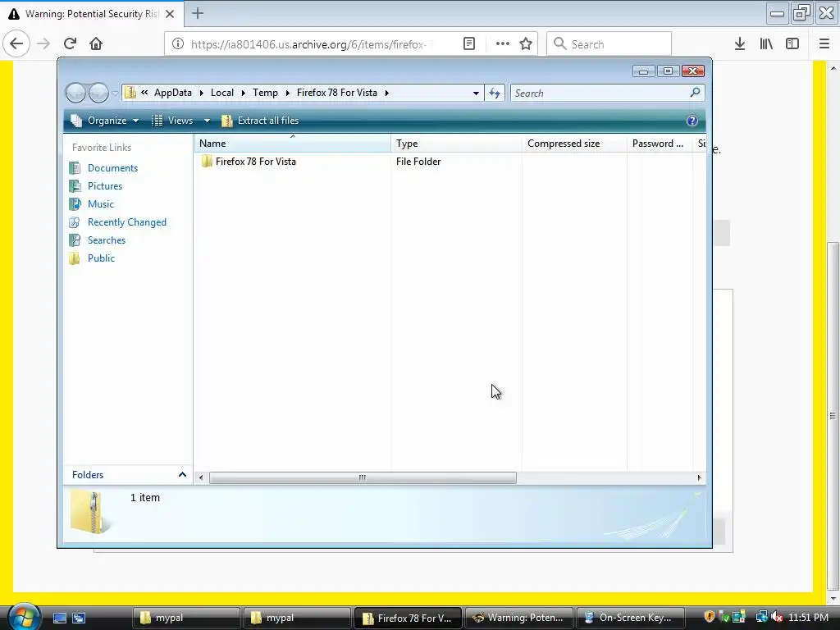Image resolution: width=840 pixels, height=630 pixels.
Task: Click Show Desktop quick launch icon
Action: 59,618
